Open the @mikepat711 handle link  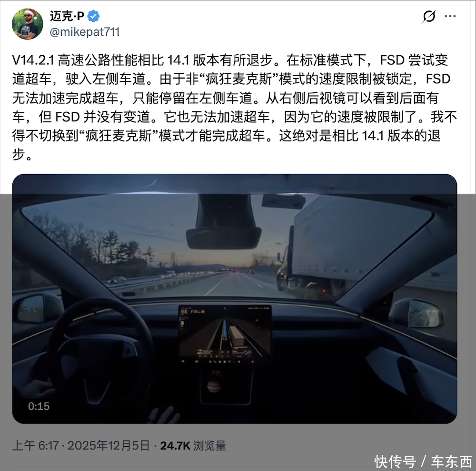pos(85,32)
